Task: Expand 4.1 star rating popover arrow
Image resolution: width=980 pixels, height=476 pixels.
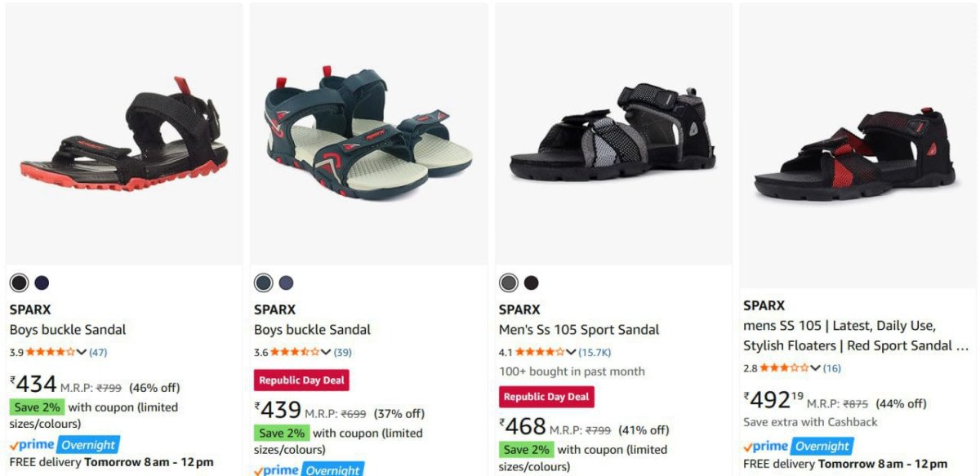Action: [571, 352]
